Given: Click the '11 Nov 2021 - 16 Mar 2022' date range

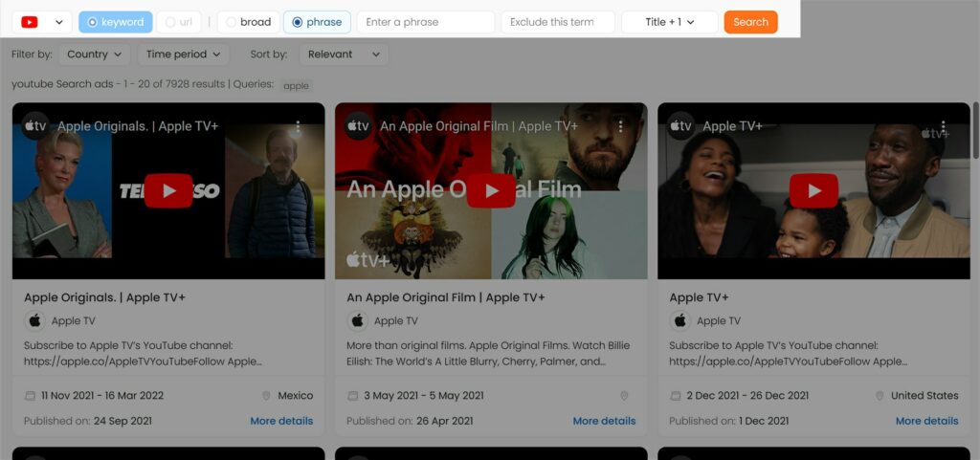Looking at the screenshot, I should coord(102,396).
